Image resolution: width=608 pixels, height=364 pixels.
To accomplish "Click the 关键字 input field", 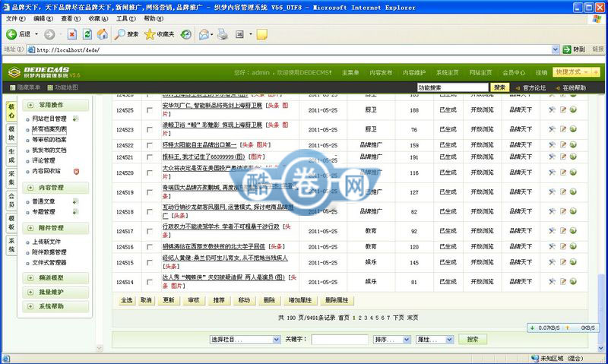I will [340, 340].
